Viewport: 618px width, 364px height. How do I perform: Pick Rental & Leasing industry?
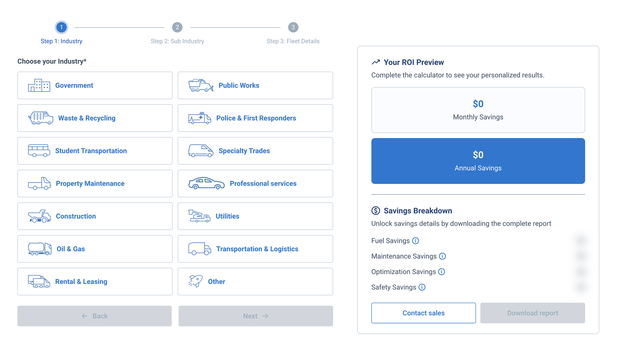point(94,281)
